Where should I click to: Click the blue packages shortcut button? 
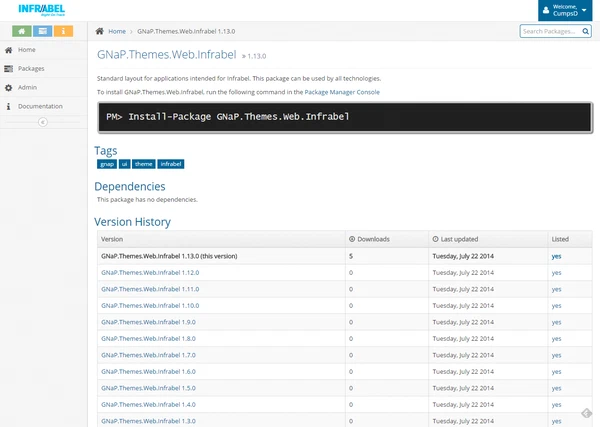tap(42, 31)
